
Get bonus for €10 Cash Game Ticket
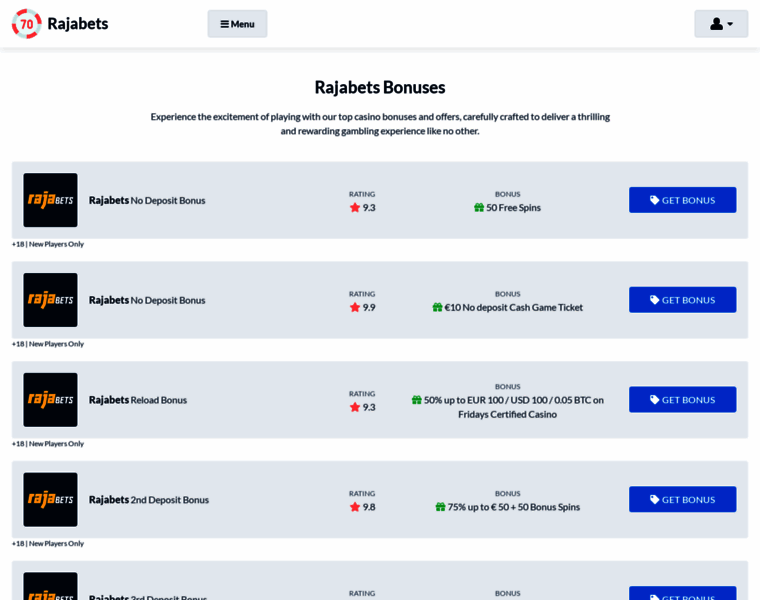(682, 300)
